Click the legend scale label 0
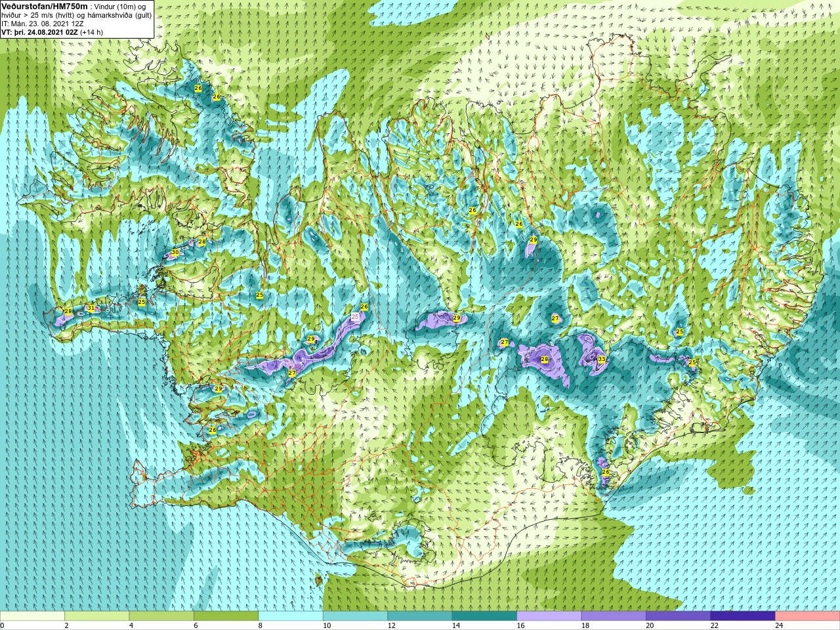This screenshot has height=630, width=840. (2, 625)
